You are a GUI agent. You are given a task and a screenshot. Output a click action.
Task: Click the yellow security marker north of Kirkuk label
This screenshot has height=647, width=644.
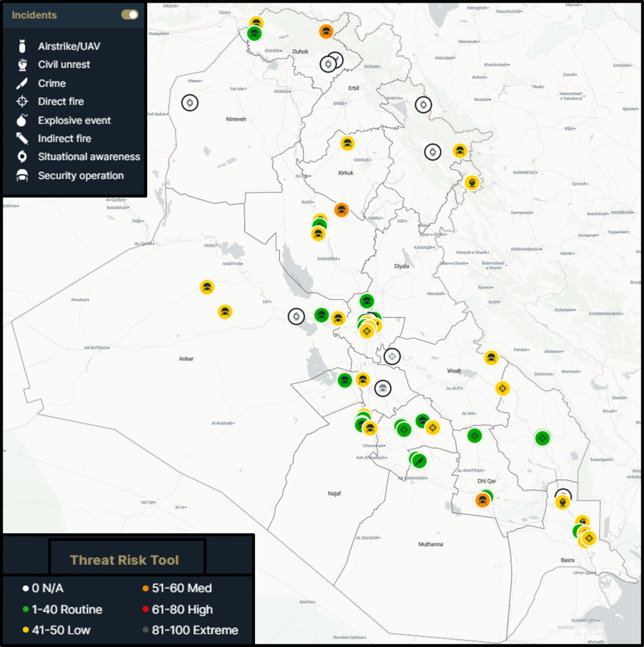pos(347,143)
